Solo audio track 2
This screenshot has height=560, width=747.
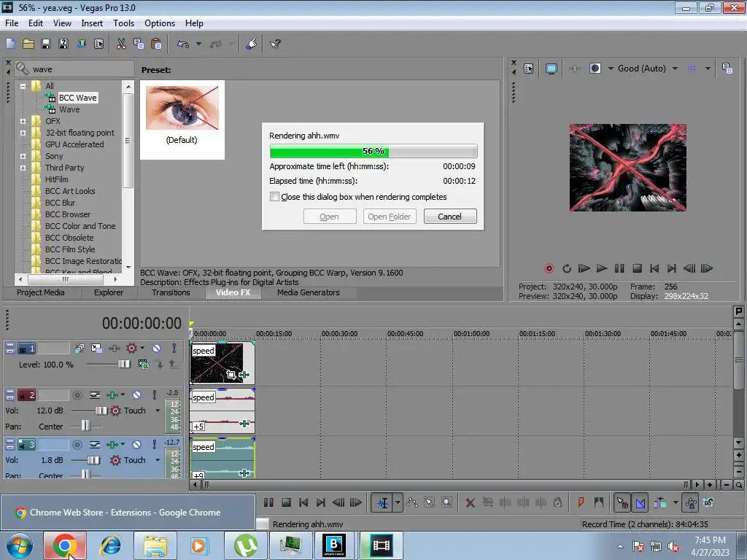pos(155,394)
